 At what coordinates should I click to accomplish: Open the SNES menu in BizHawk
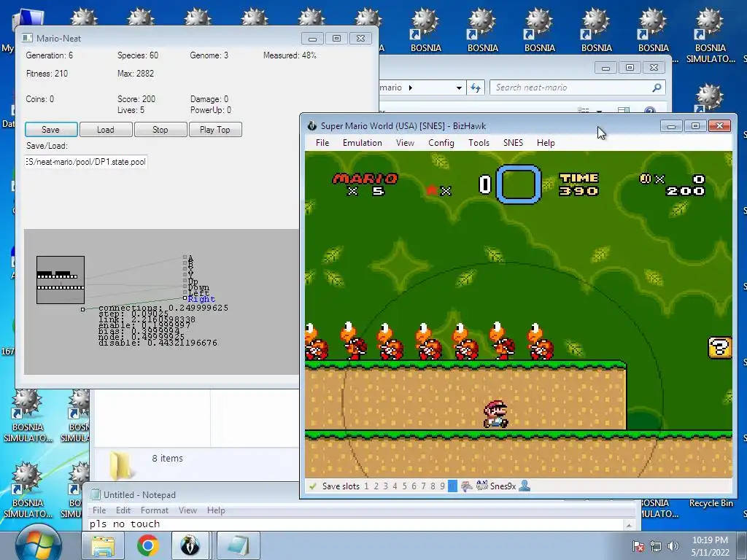tap(513, 143)
